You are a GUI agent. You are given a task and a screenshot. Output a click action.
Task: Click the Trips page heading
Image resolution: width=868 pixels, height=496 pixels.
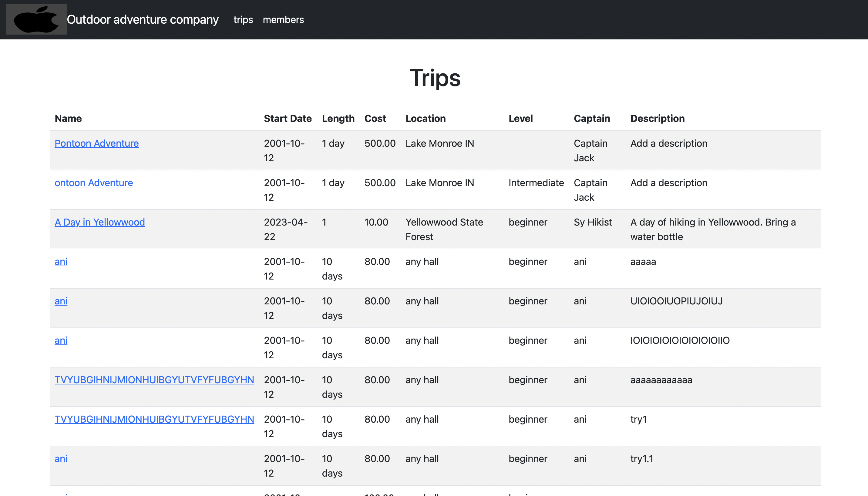coord(435,78)
